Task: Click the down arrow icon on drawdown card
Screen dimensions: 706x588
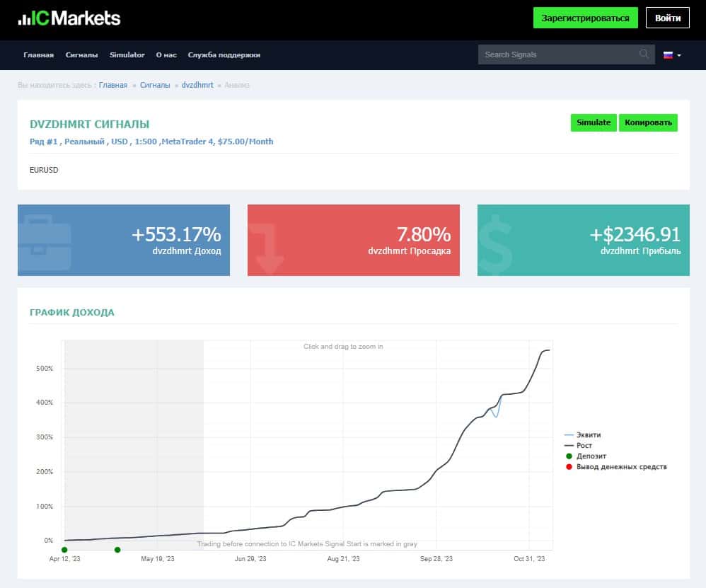Action: tap(266, 248)
